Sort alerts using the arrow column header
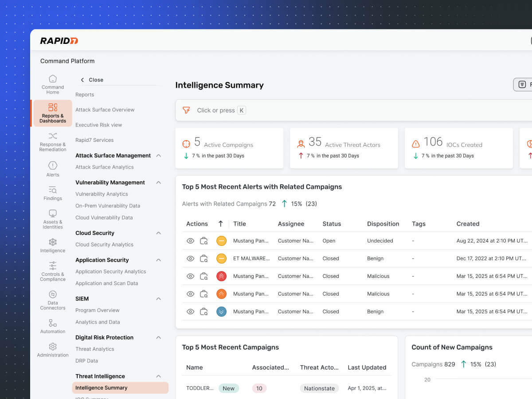Screen dimensions: 532x399 [220, 224]
